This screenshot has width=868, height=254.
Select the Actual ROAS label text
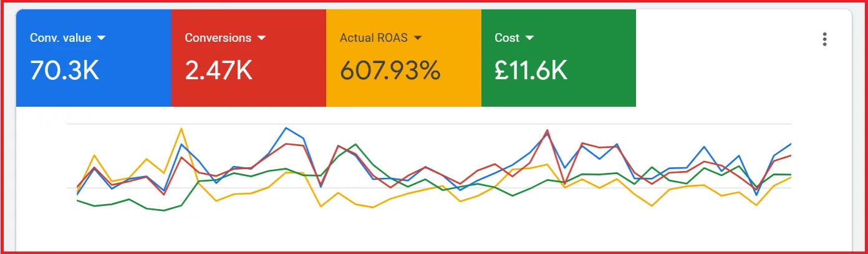(374, 38)
